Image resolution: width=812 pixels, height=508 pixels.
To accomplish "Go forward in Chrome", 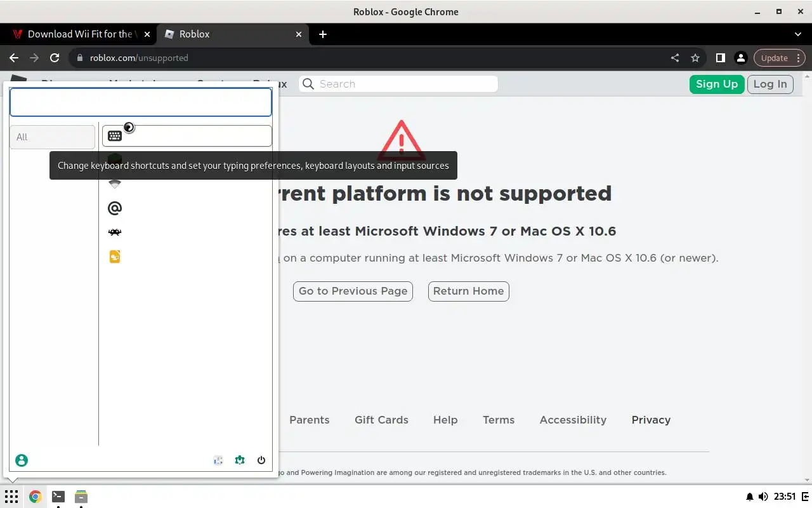I will [x=34, y=58].
